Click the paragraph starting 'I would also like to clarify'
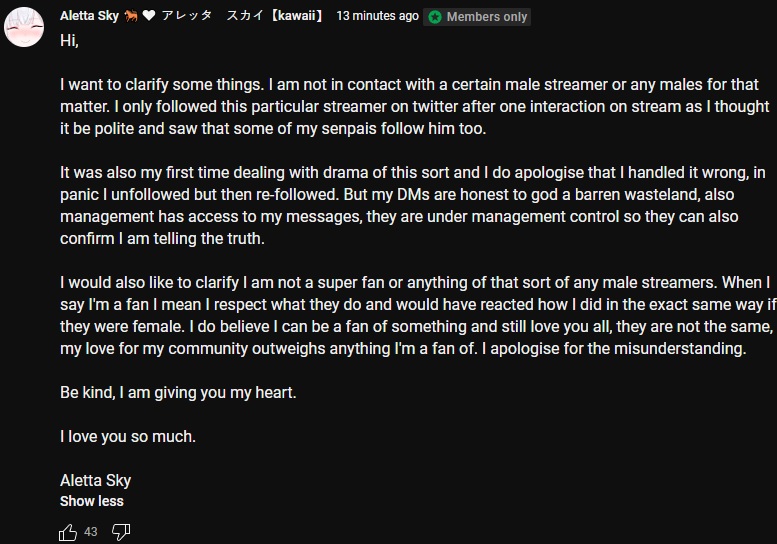This screenshot has width=777, height=544. pyautogui.click(x=418, y=316)
